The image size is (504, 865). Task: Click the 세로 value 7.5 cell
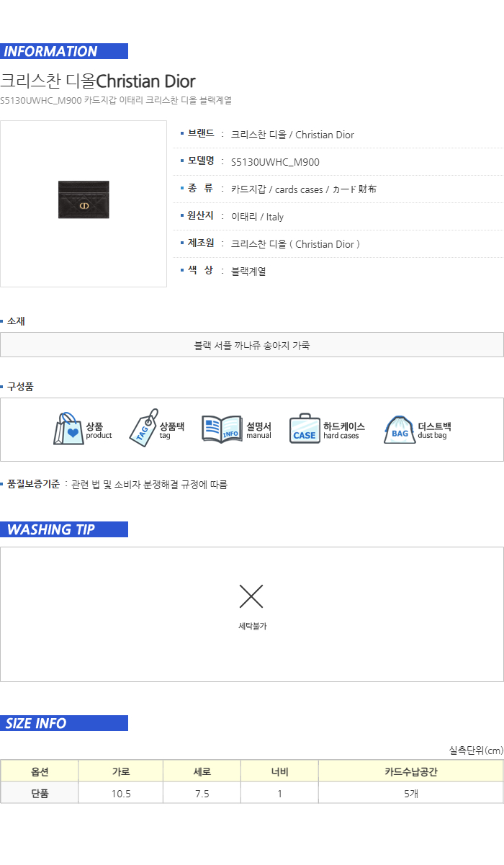click(202, 793)
